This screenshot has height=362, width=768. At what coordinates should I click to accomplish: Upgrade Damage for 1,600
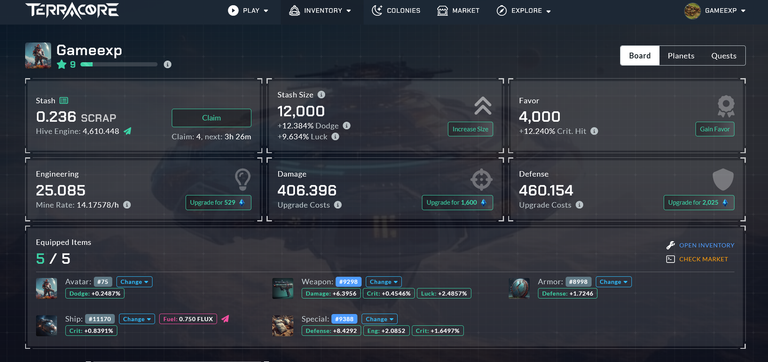coord(457,202)
